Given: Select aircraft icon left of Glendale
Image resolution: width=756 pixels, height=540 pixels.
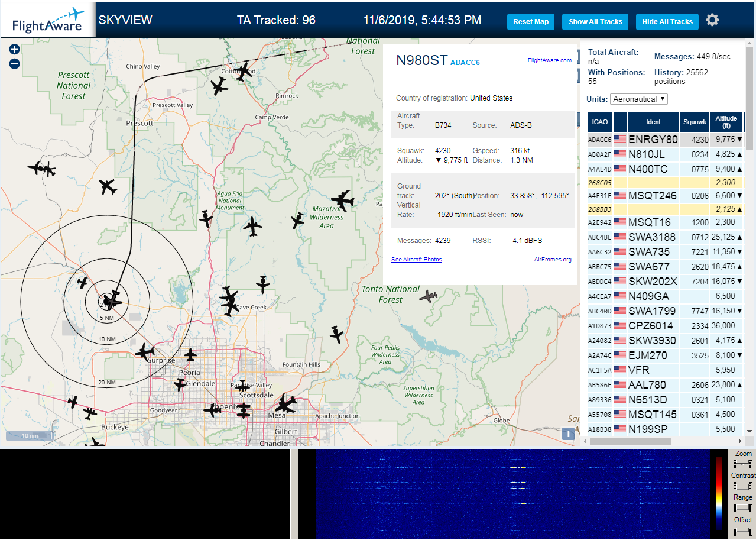Looking at the screenshot, I should 180,384.
